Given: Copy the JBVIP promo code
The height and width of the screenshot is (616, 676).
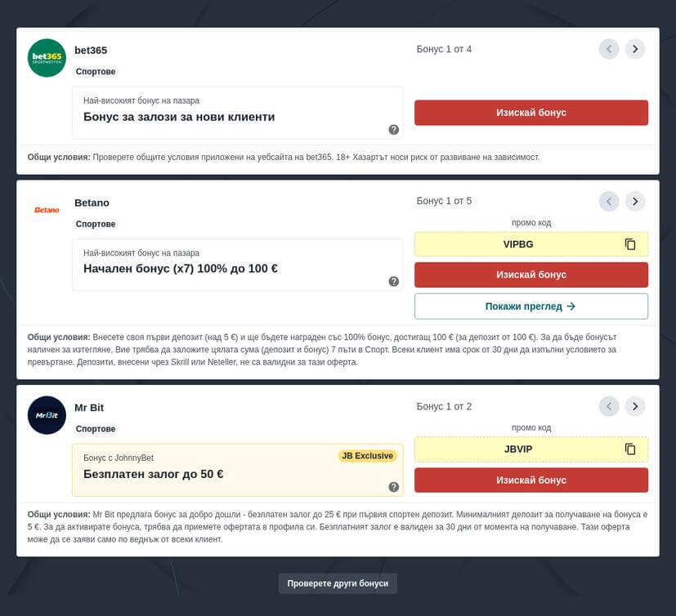Looking at the screenshot, I should [x=630, y=449].
